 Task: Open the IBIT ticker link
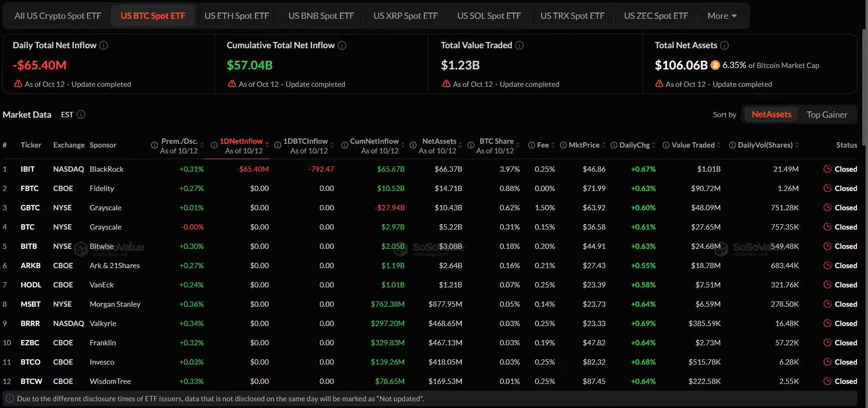click(x=27, y=169)
